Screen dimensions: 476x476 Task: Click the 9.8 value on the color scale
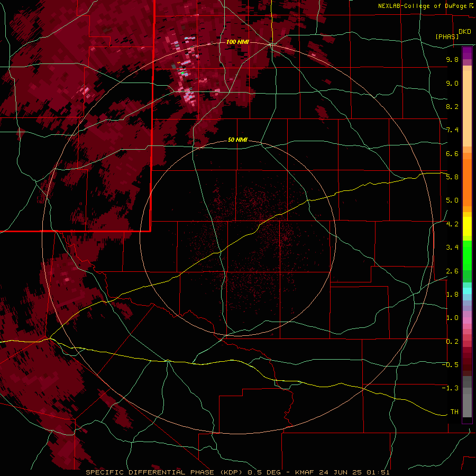[452, 59]
